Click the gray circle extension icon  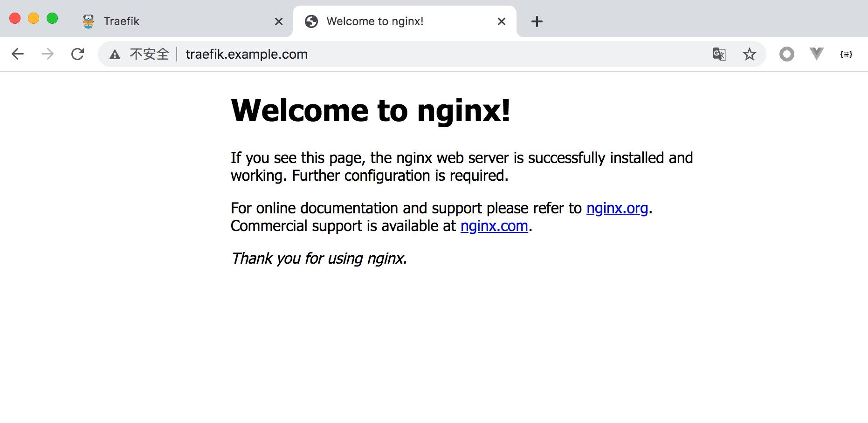786,54
